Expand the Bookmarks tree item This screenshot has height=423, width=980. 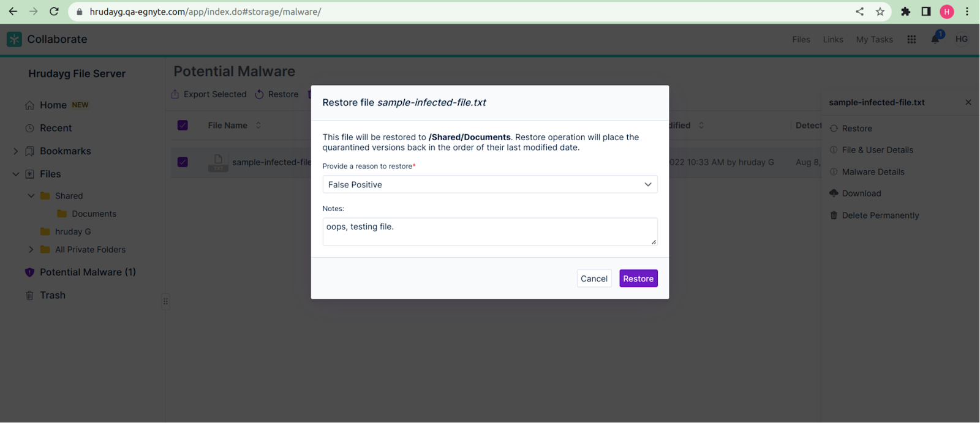pyautogui.click(x=16, y=151)
